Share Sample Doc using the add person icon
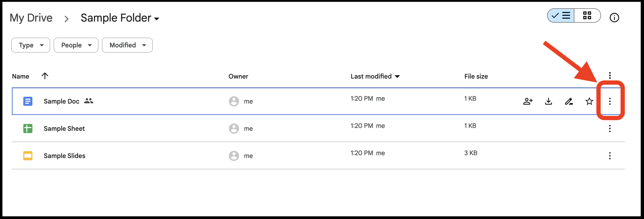644x219 pixels. click(x=528, y=101)
